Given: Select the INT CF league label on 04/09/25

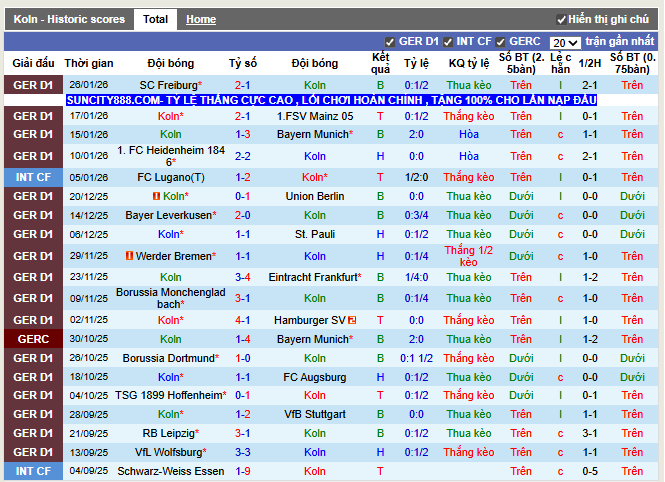Looking at the screenshot, I should (x=34, y=471).
